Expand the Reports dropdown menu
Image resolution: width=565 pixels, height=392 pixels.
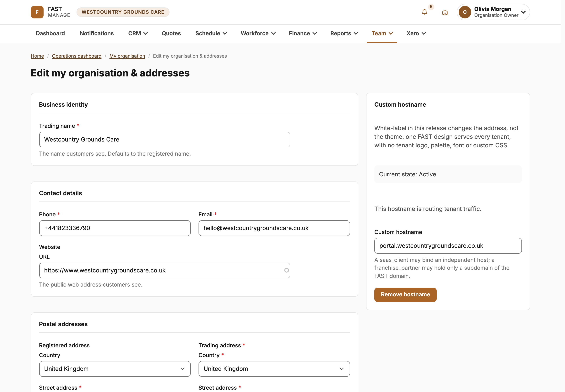coord(344,33)
